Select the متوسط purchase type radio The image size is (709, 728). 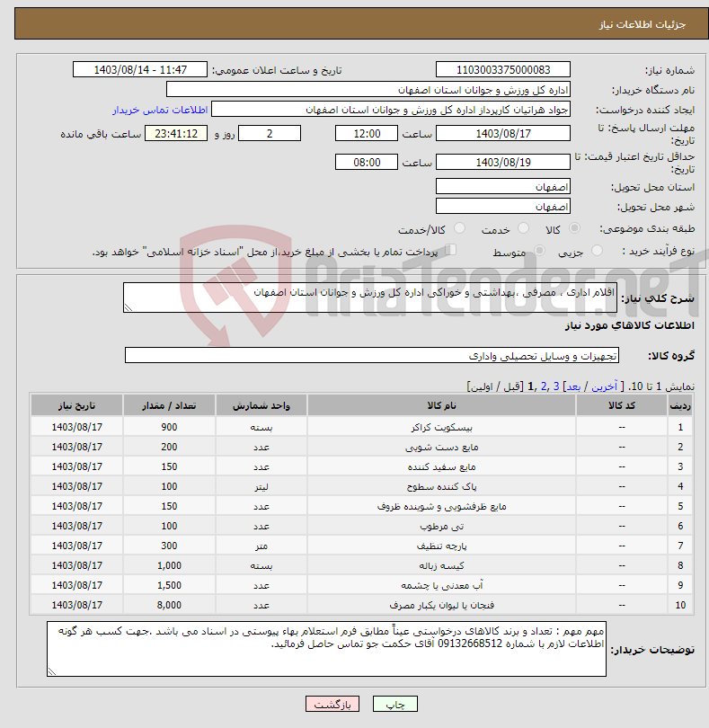[x=539, y=251]
